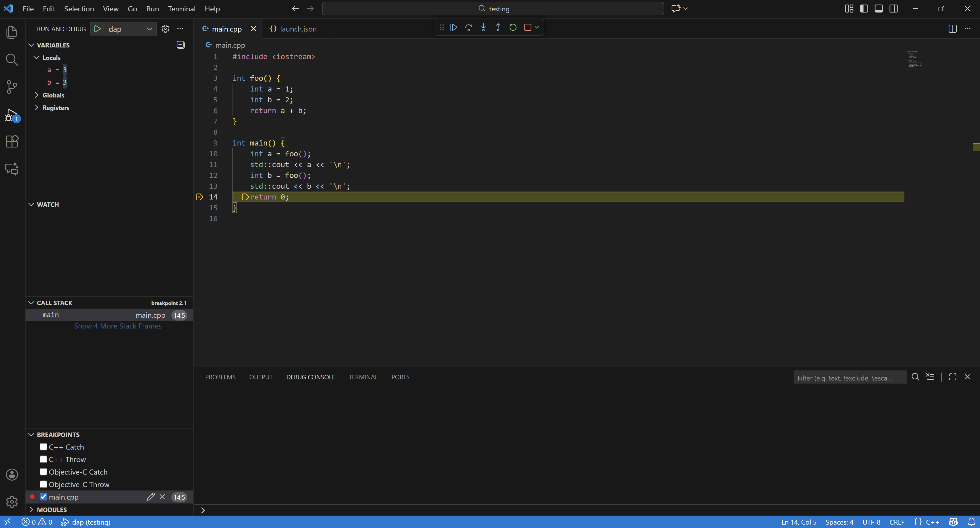This screenshot has width=980, height=528.
Task: Open launch.json via the gear icon
Action: (165, 29)
